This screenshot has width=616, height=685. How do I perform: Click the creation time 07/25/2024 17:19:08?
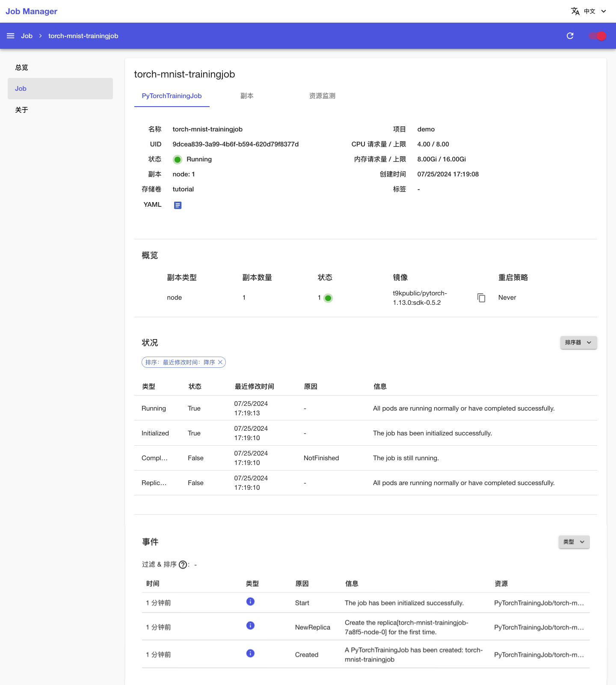(x=448, y=174)
